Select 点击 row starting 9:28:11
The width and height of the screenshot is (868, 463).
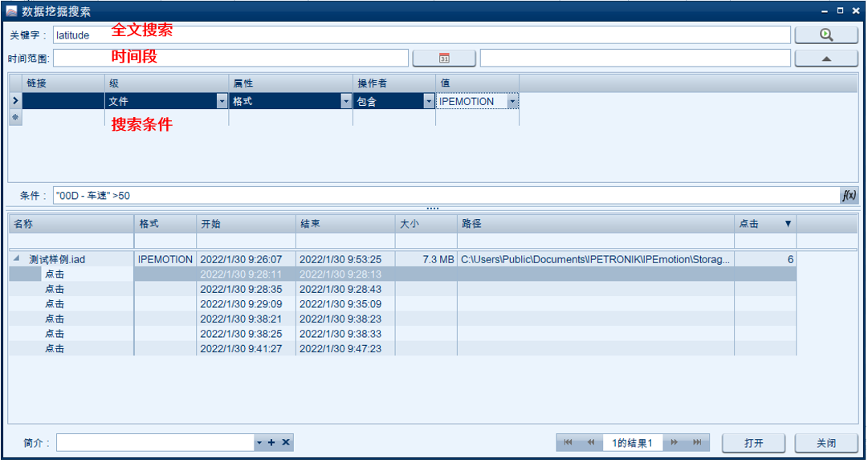pos(402,274)
